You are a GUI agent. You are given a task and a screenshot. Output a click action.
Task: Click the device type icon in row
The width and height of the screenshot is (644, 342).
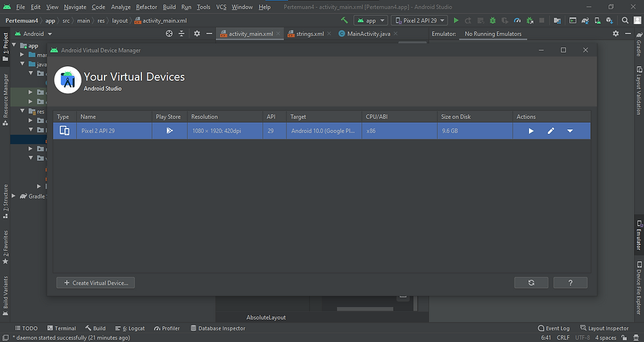click(64, 131)
